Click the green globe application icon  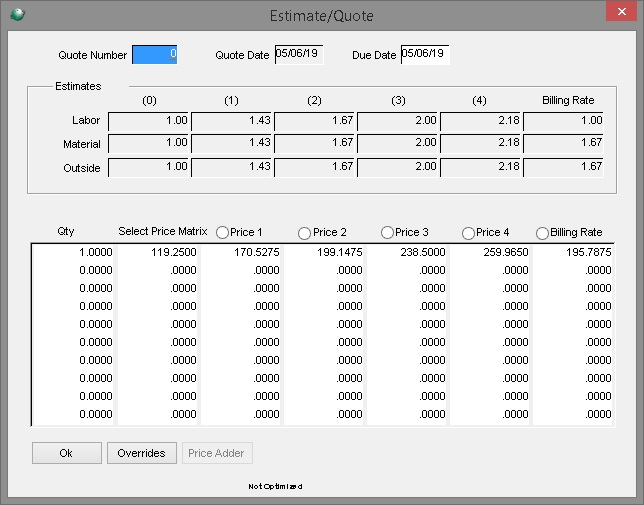pyautogui.click(x=17, y=15)
